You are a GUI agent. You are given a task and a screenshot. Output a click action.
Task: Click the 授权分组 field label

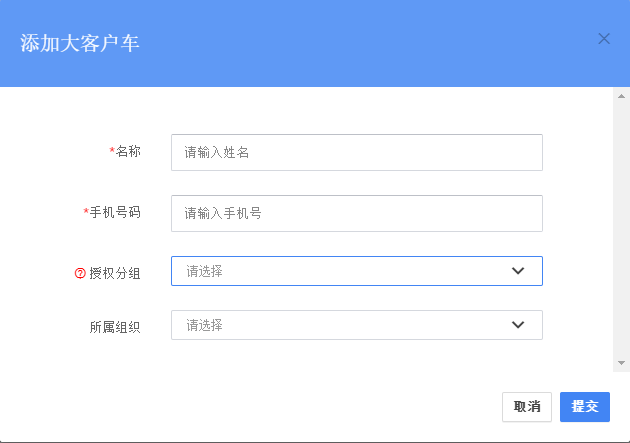[115, 273]
